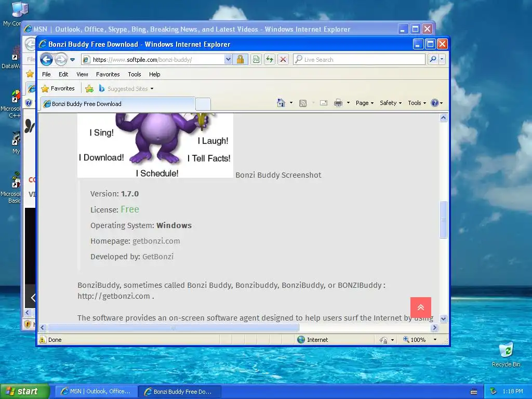Open the Tools menu in menu bar
532x399 pixels.
pyautogui.click(x=135, y=74)
